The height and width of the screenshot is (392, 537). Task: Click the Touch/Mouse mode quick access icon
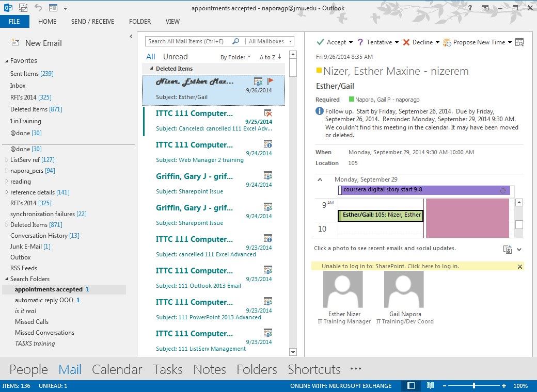(53, 8)
